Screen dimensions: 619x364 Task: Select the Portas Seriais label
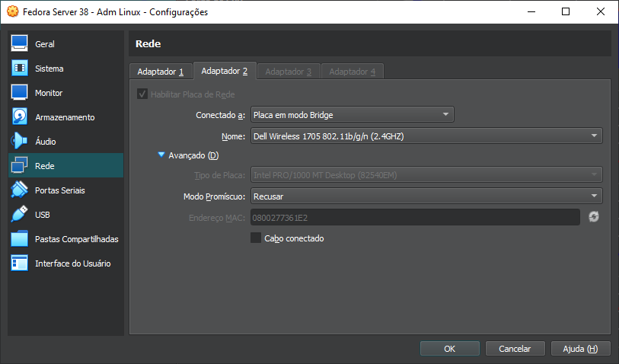60,190
